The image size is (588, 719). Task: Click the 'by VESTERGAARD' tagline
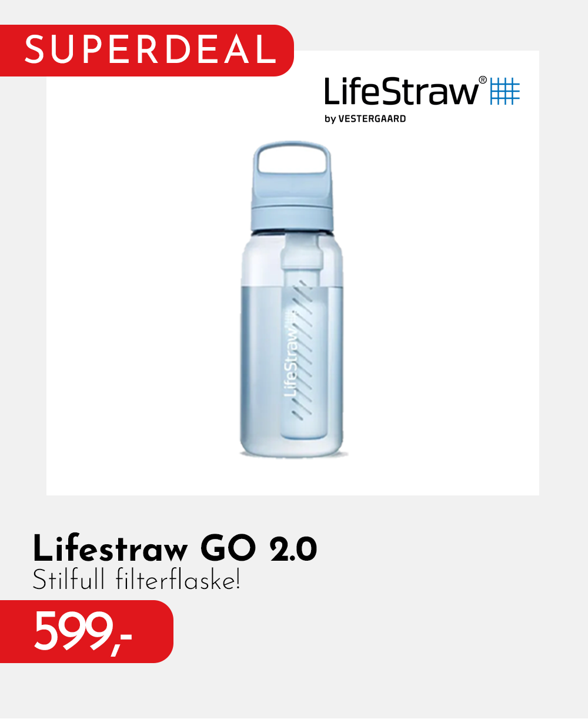(365, 119)
